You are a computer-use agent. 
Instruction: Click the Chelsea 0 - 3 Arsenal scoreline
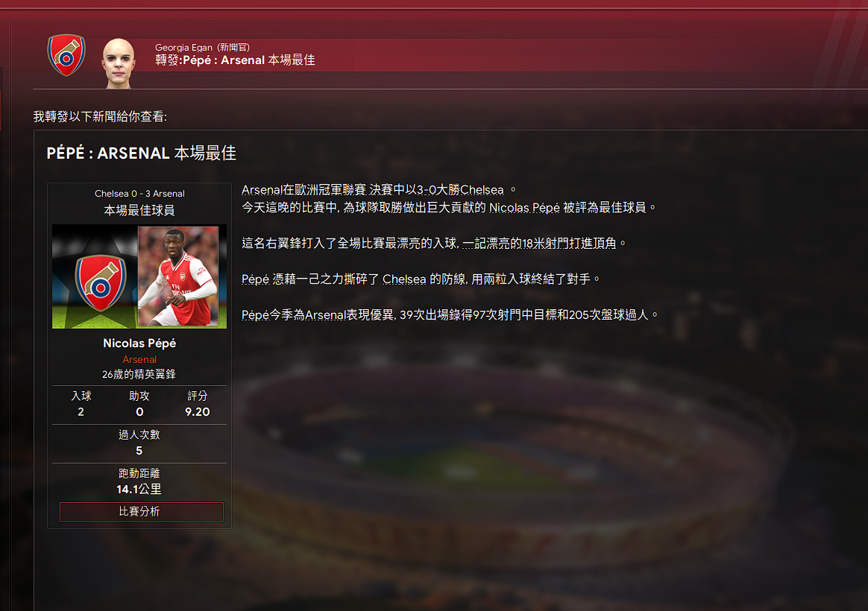coord(139,194)
